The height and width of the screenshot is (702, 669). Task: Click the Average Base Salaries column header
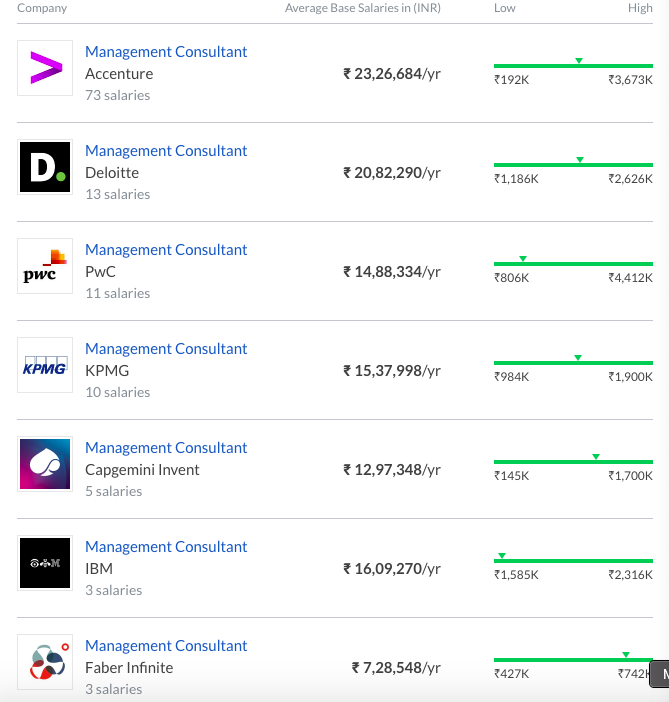coord(362,8)
